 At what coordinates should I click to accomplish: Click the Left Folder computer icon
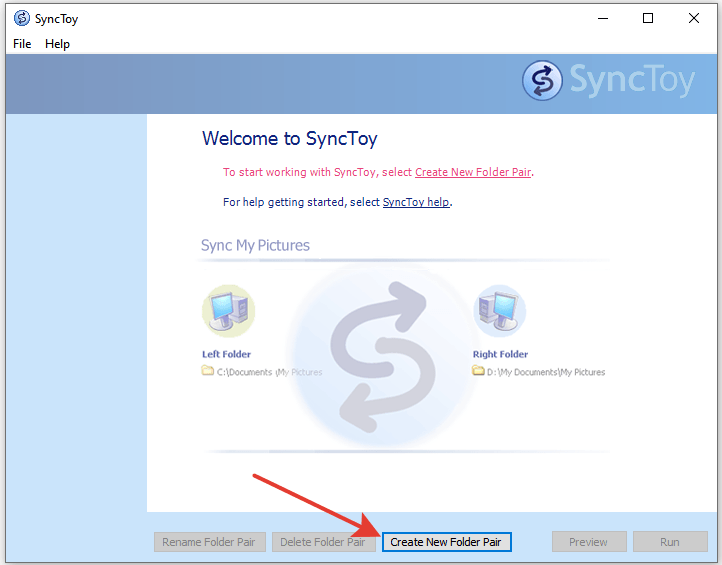[228, 311]
